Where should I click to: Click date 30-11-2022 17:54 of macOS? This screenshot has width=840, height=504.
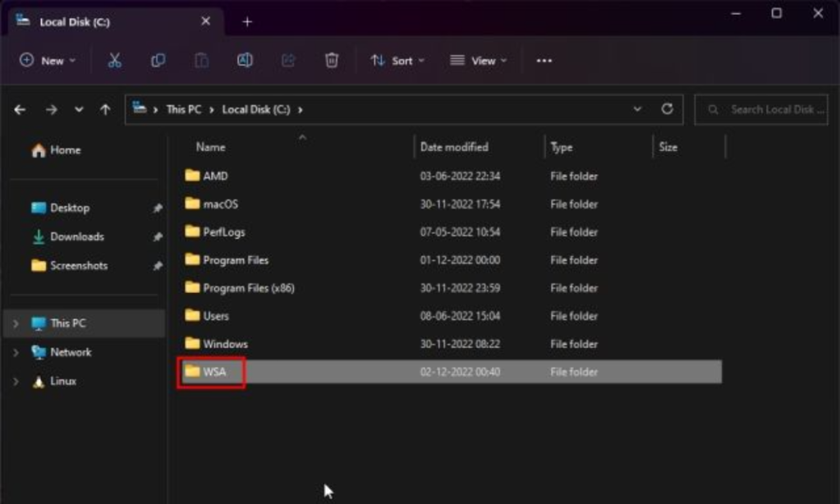click(x=460, y=204)
